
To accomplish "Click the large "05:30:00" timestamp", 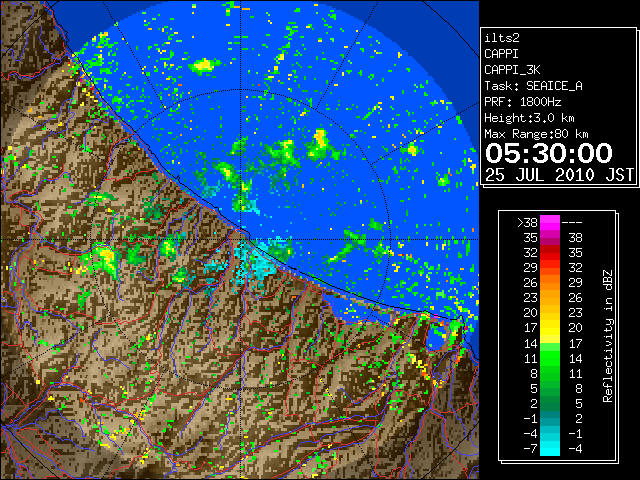I will (549, 153).
